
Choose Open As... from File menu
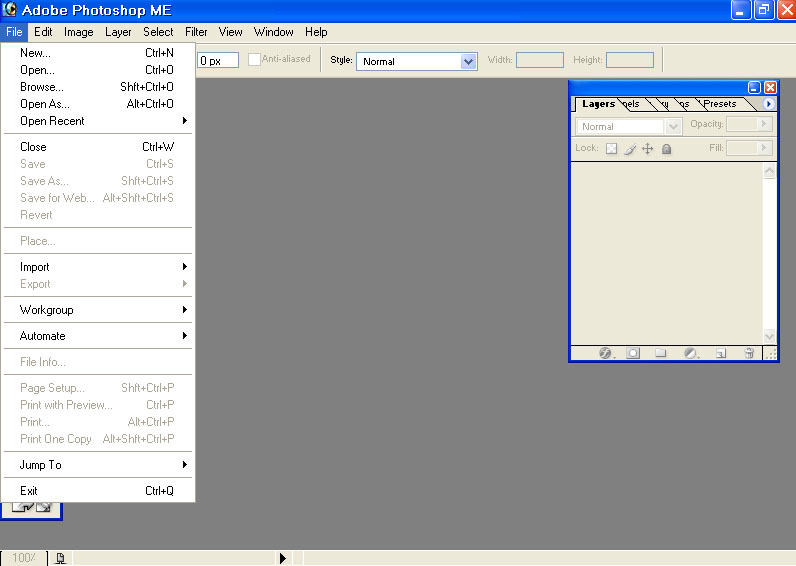coord(97,104)
